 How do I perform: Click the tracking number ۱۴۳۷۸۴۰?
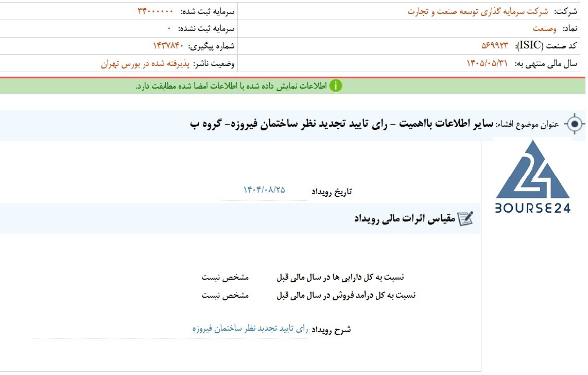(x=168, y=46)
